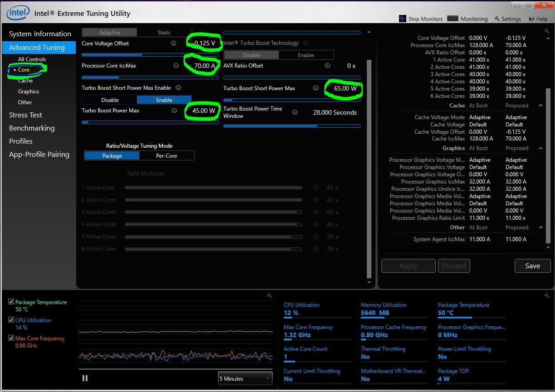Click the Turbo Boost Short Power Max value

click(346, 88)
